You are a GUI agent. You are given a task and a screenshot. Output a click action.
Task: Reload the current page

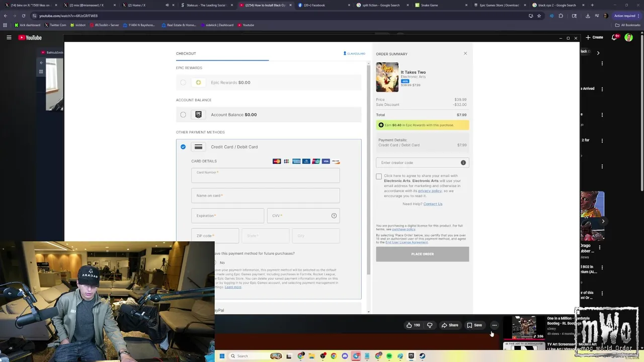pyautogui.click(x=23, y=16)
